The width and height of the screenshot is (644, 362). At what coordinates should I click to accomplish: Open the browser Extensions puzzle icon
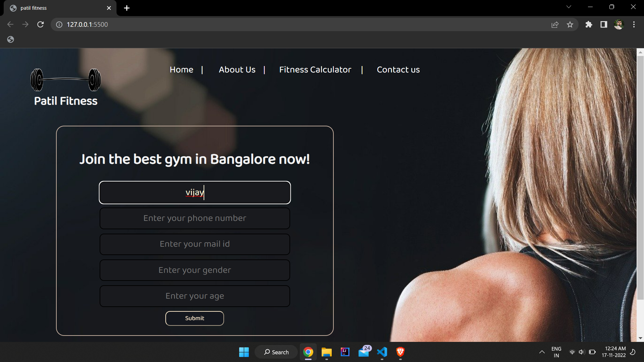click(x=589, y=24)
